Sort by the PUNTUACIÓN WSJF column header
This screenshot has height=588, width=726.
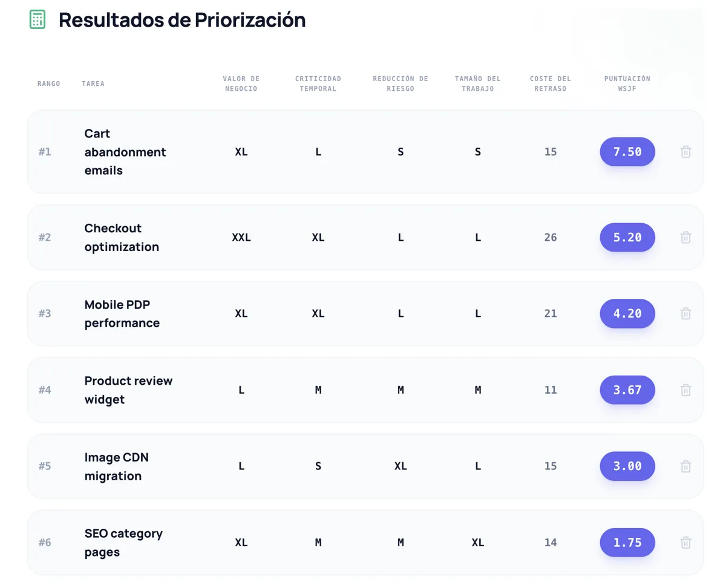point(627,83)
